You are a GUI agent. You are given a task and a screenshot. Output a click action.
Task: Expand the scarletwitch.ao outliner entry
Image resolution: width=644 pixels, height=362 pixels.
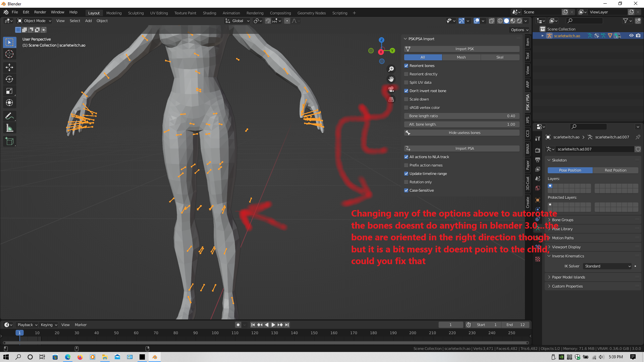tap(542, 36)
